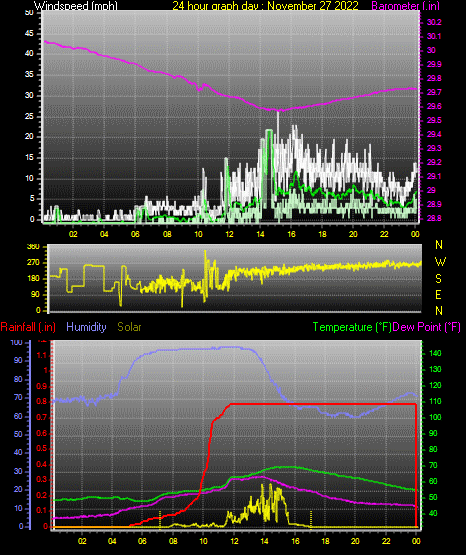Select the Humidity legend label

pyautogui.click(x=86, y=327)
